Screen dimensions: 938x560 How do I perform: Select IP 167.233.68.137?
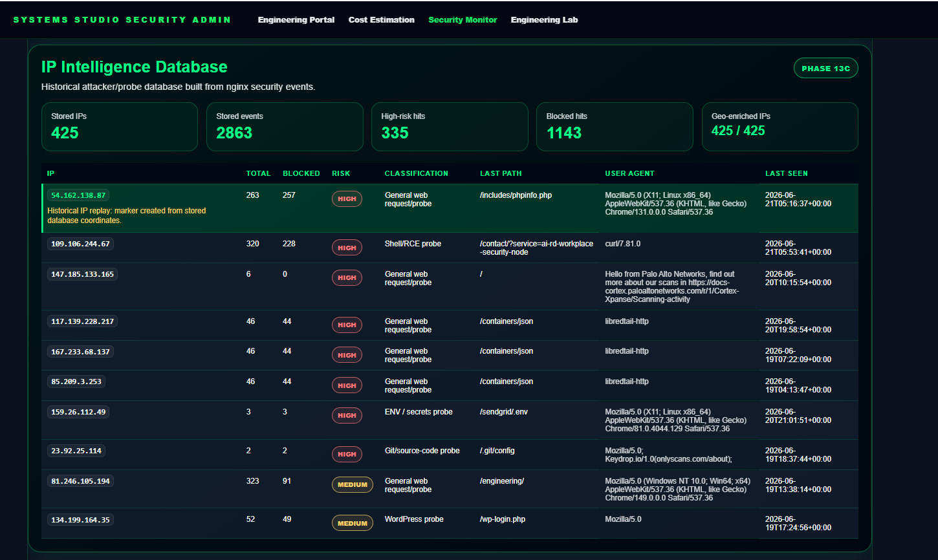click(x=80, y=352)
